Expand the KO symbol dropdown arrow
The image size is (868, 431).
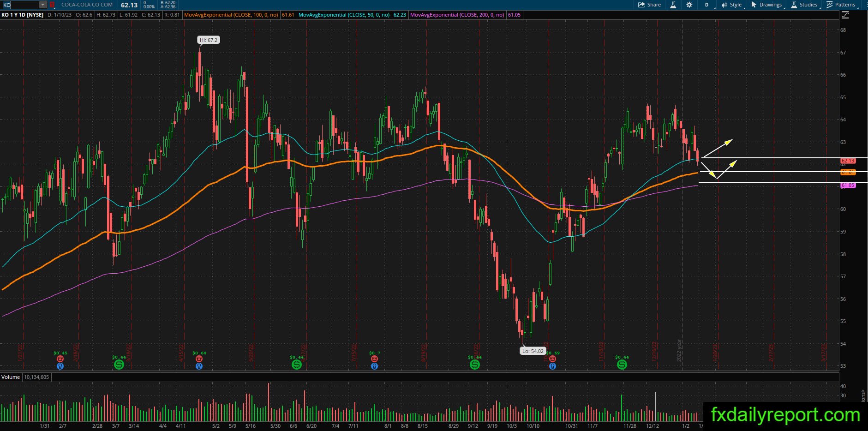point(42,5)
